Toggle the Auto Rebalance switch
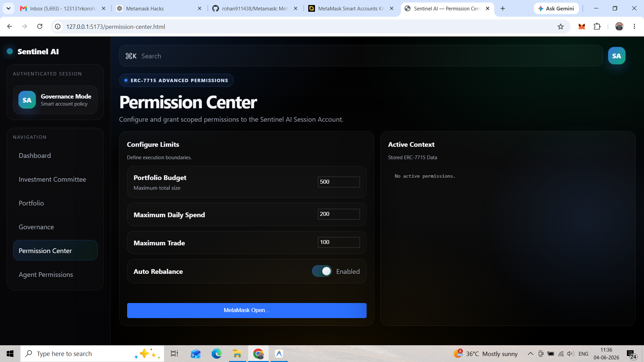The width and height of the screenshot is (644, 362). (x=322, y=271)
